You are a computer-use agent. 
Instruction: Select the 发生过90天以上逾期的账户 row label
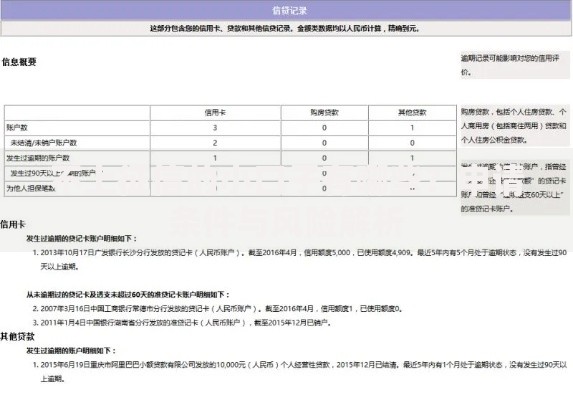click(x=53, y=173)
